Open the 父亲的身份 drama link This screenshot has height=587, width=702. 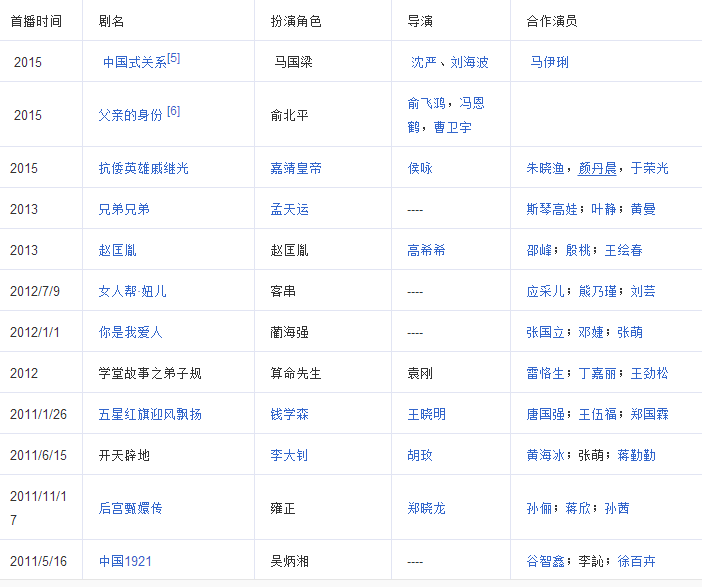130,115
